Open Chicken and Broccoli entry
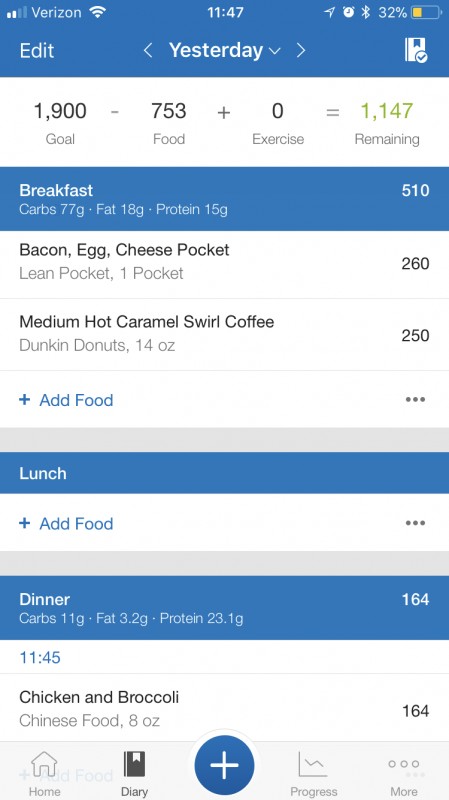This screenshot has width=449, height=800. [224, 708]
